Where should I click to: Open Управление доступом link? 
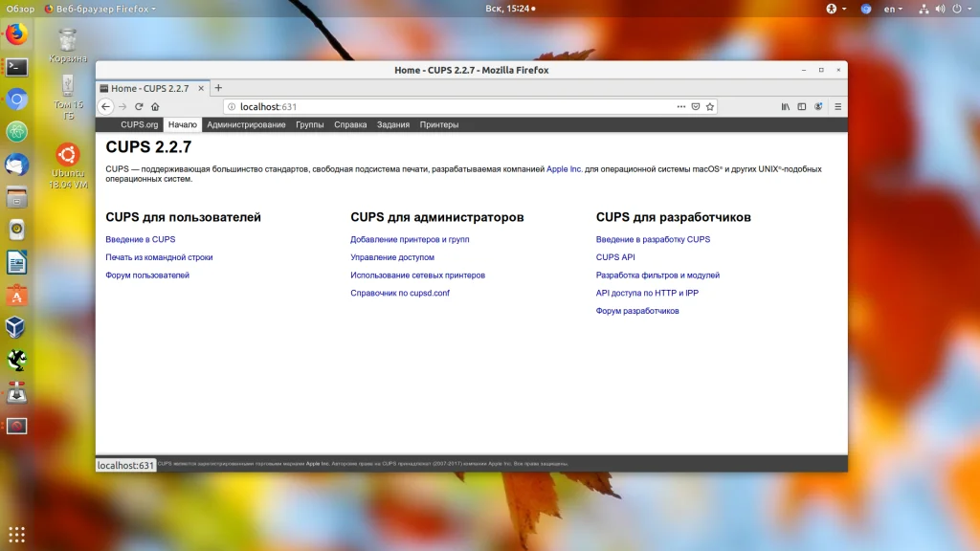(391, 257)
